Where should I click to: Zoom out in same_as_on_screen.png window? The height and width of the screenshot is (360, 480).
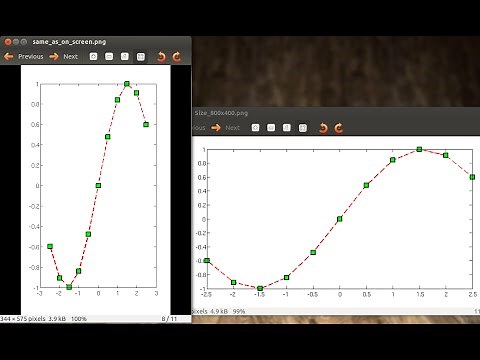tap(109, 57)
